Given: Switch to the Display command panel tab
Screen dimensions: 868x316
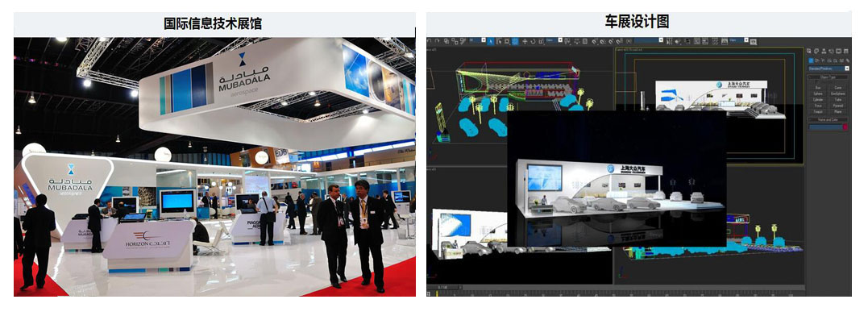Looking at the screenshot, I should (838, 51).
